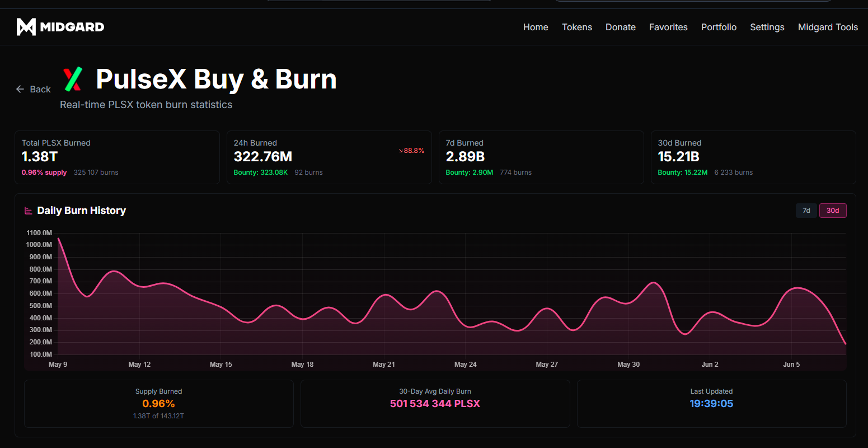Click the 6 233 burns count
The image size is (868, 448).
point(734,172)
